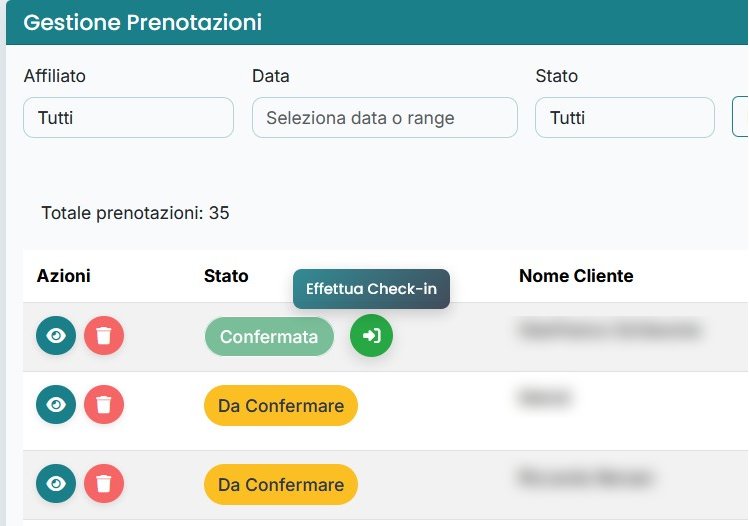Sort by the Azioni column header
Viewport: 749px width, 526px height.
coord(64,276)
